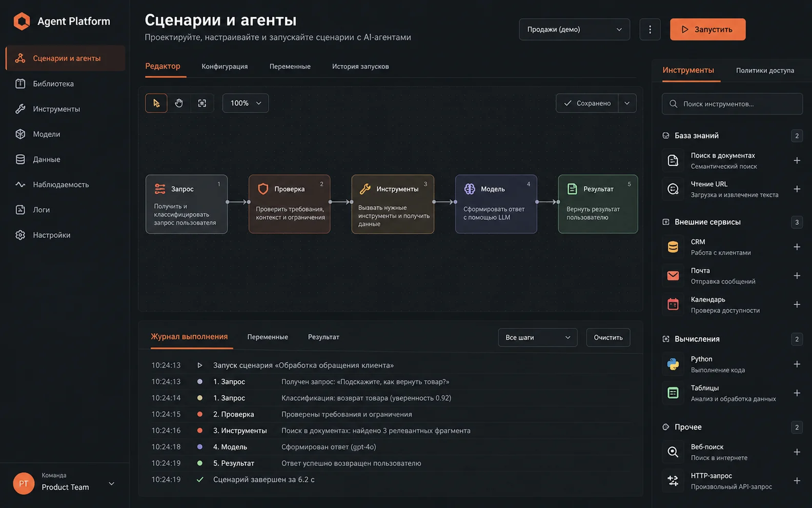Click the Agent Platform logo

pyautogui.click(x=62, y=21)
